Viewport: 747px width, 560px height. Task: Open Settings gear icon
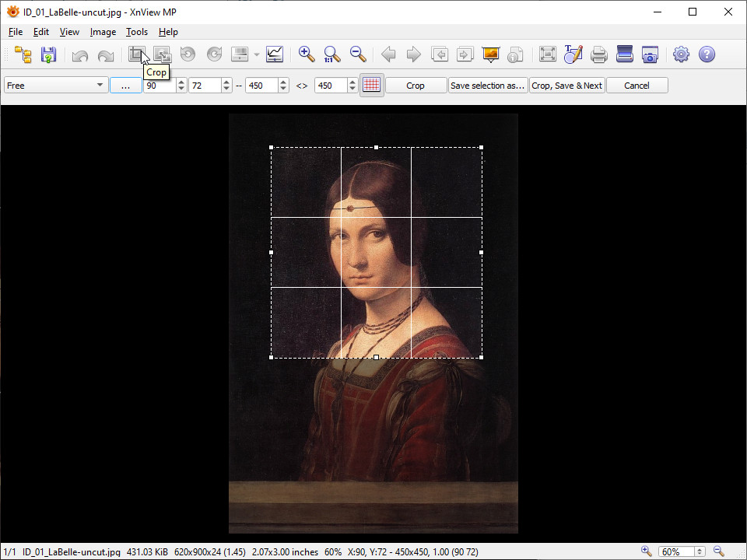[x=682, y=54]
